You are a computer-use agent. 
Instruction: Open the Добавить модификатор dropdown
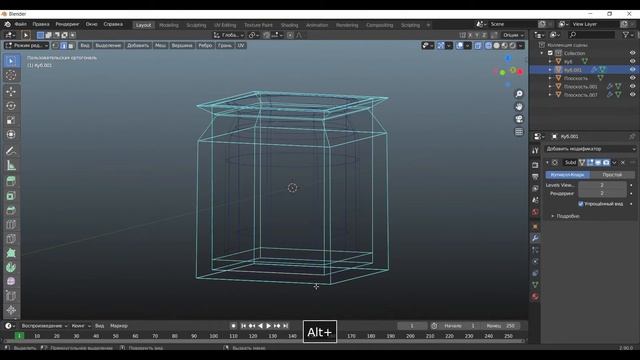pyautogui.click(x=591, y=149)
